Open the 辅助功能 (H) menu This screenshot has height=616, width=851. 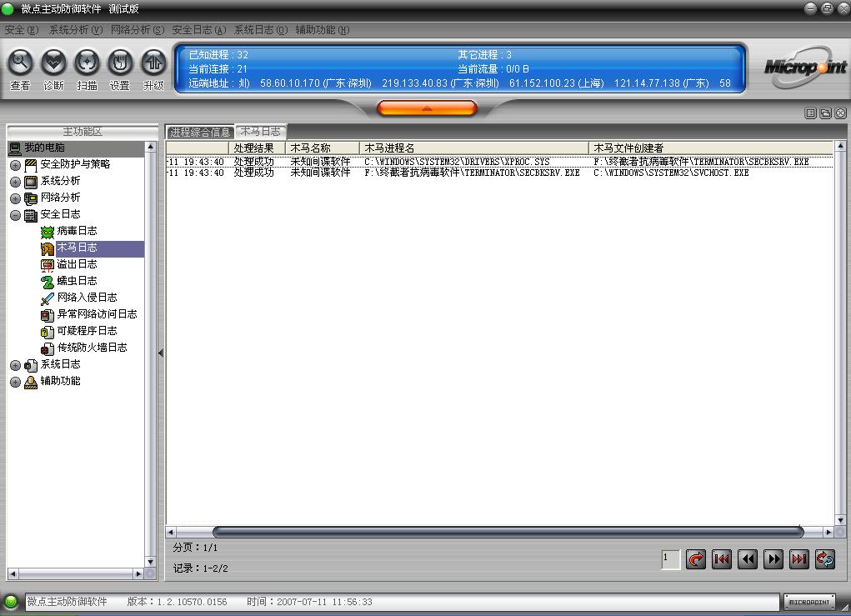tap(323, 30)
